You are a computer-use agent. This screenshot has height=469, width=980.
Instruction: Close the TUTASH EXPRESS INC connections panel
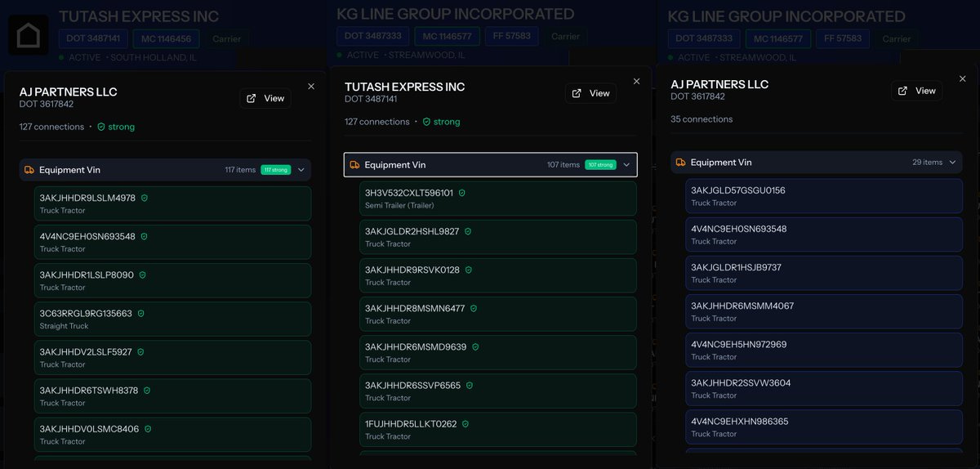click(x=637, y=81)
